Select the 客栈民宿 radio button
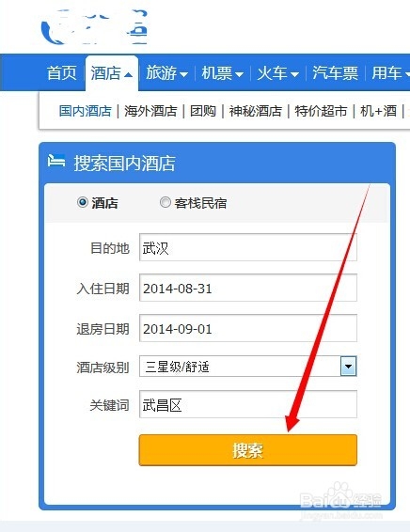This screenshot has height=532, width=410. [165, 202]
